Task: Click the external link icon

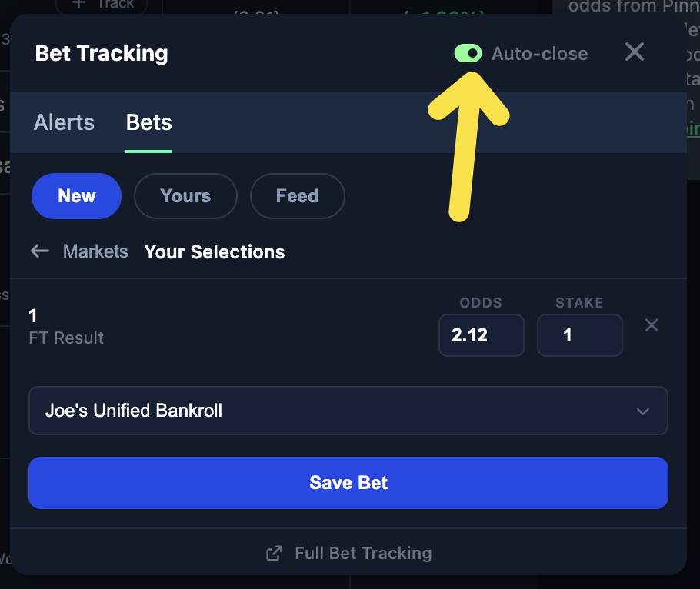Action: [273, 554]
